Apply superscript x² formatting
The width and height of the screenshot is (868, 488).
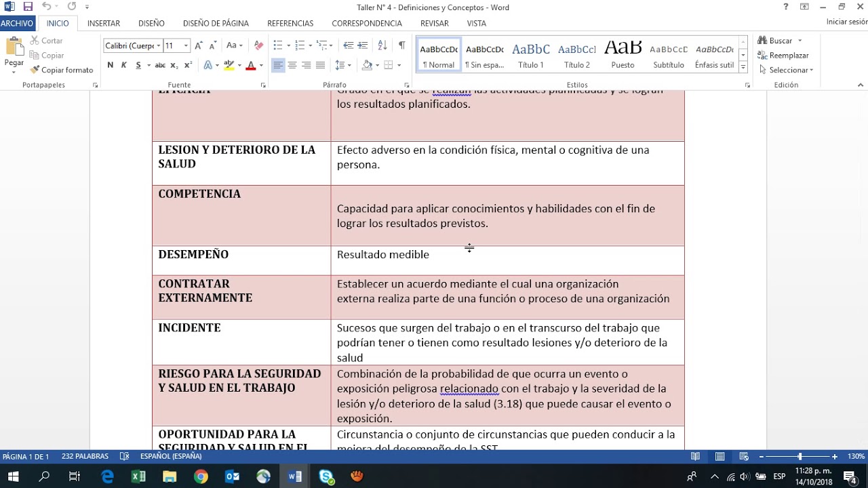(x=189, y=65)
